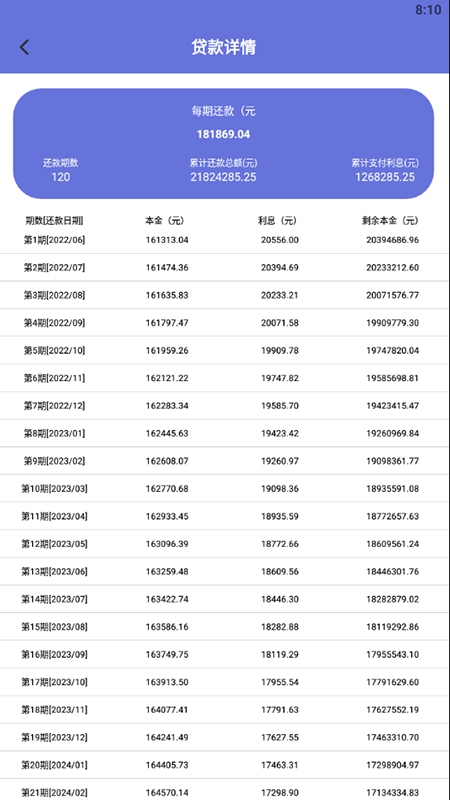This screenshot has width=450, height=800.
Task: Tap 累计支付利息 value 1268285.25
Action: point(385,178)
